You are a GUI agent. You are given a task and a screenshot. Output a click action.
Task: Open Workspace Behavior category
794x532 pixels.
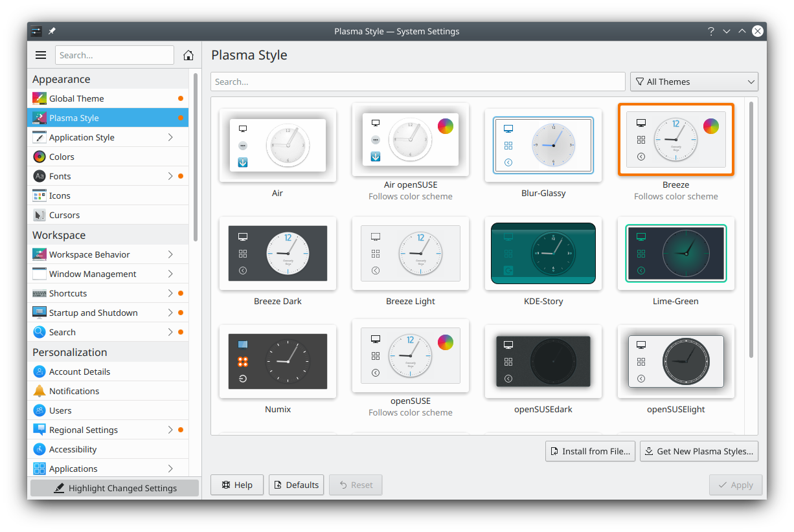(x=89, y=254)
